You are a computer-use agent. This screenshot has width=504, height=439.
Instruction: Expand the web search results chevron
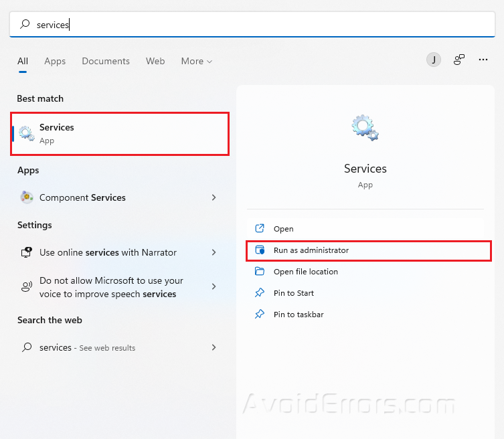point(214,347)
